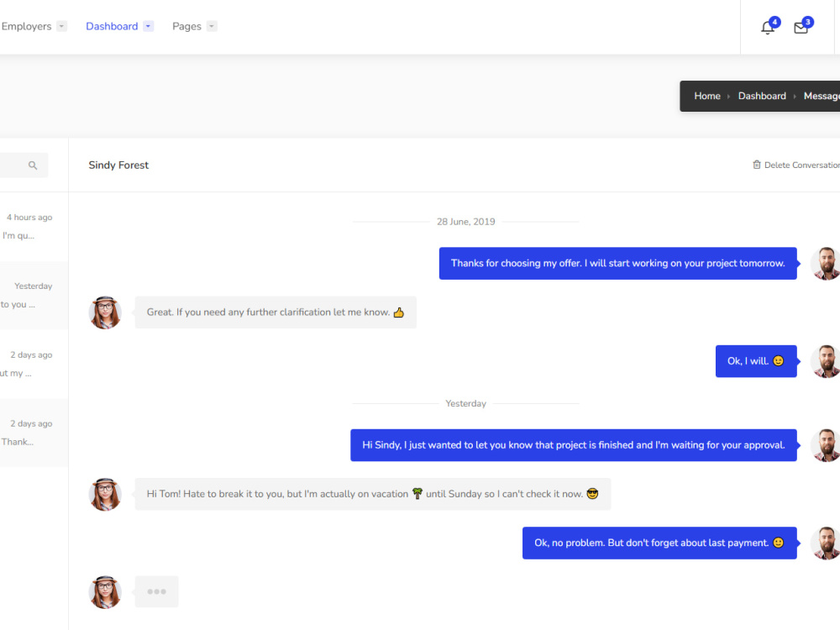Click the trash icon beside Delete Conversation
This screenshot has width=840, height=630.
pyautogui.click(x=757, y=165)
